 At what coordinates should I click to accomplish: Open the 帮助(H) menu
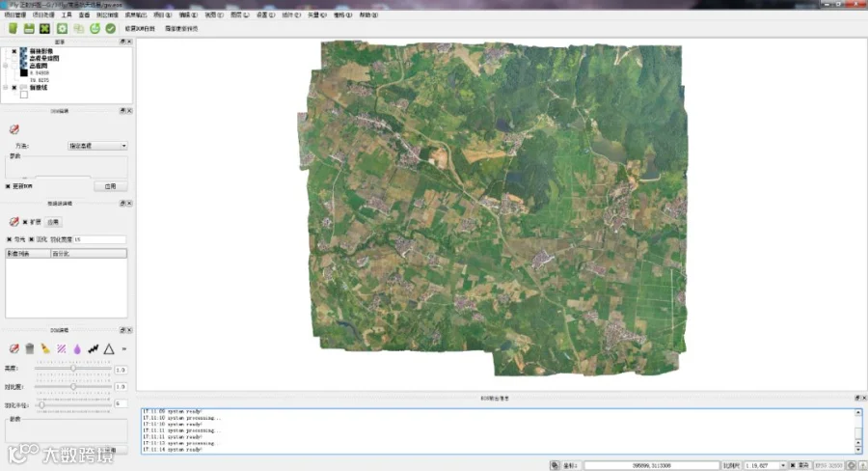pos(368,15)
